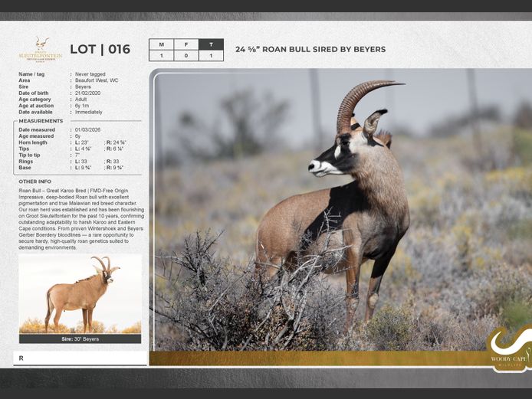Click the "Base" label

(25, 168)
